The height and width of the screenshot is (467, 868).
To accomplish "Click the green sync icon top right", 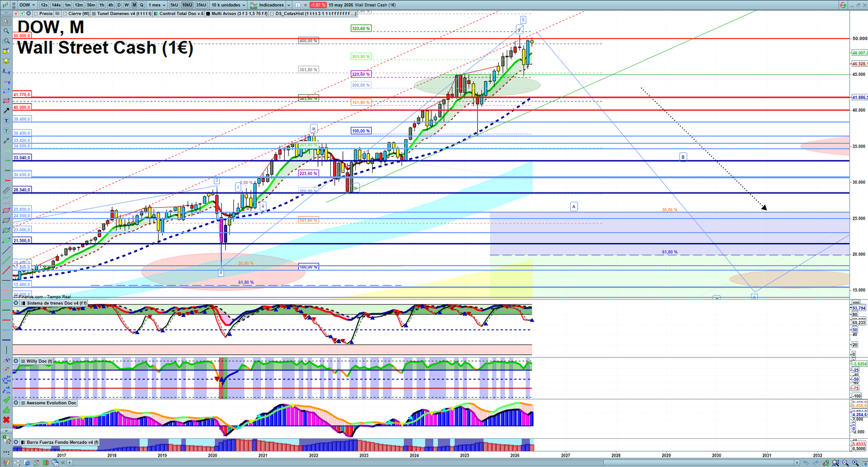I will click(843, 5).
